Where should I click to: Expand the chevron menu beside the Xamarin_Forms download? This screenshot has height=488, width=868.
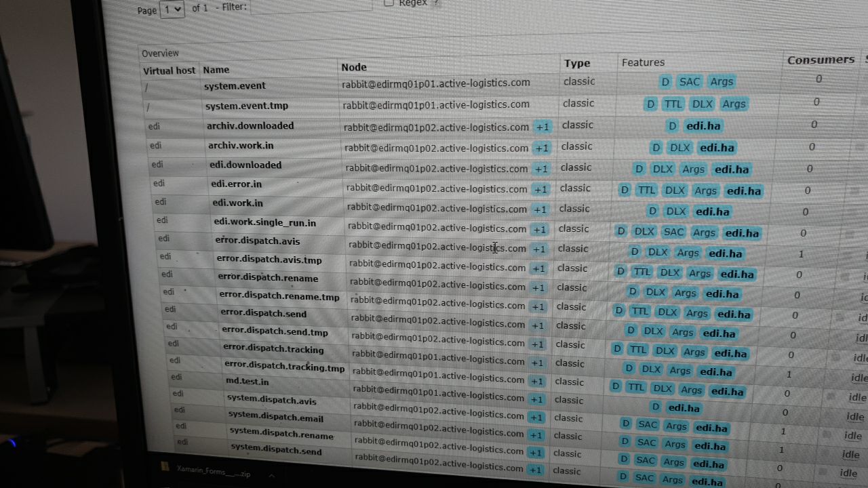coord(271,475)
